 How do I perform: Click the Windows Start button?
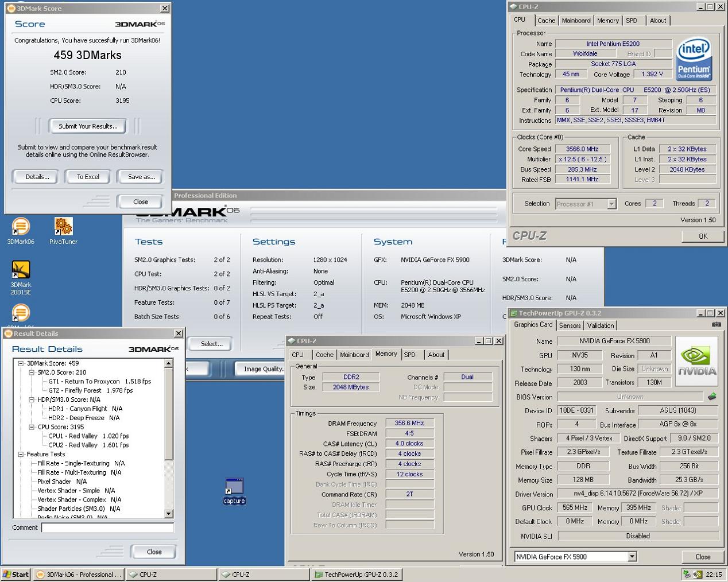pyautogui.click(x=16, y=574)
